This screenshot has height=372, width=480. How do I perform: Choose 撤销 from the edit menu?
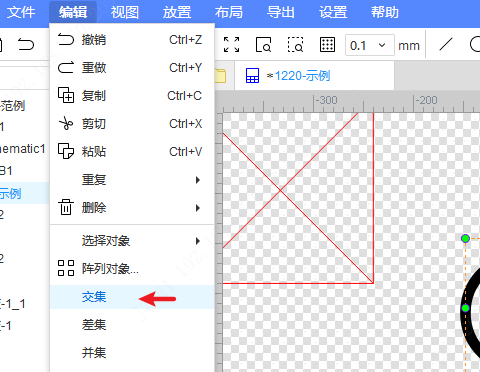[132, 40]
